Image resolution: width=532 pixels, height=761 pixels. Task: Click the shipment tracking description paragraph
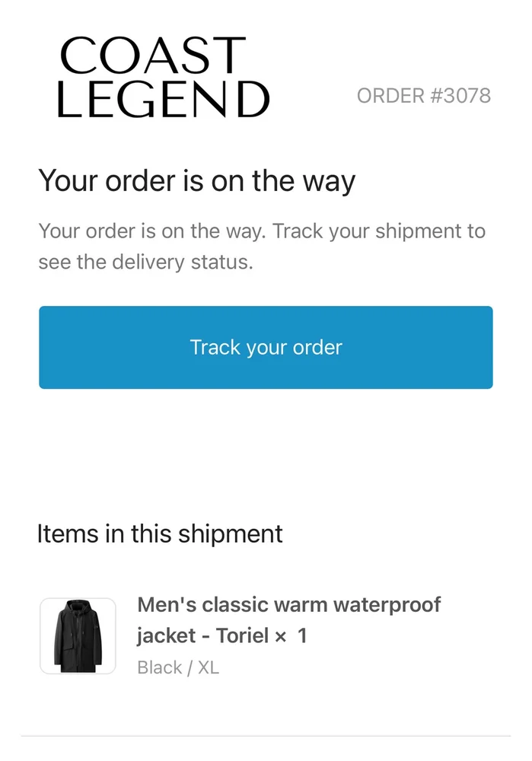click(261, 247)
